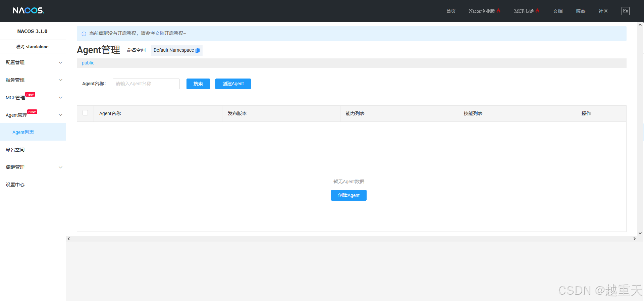This screenshot has height=301, width=644.
Task: Click the 暂无Agent数据 empty message
Action: (349, 182)
